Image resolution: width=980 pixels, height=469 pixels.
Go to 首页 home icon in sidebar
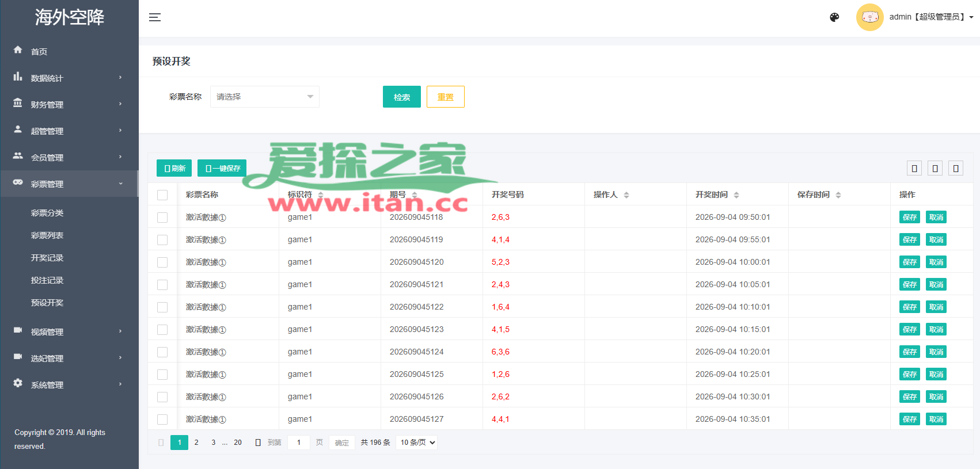[x=18, y=50]
